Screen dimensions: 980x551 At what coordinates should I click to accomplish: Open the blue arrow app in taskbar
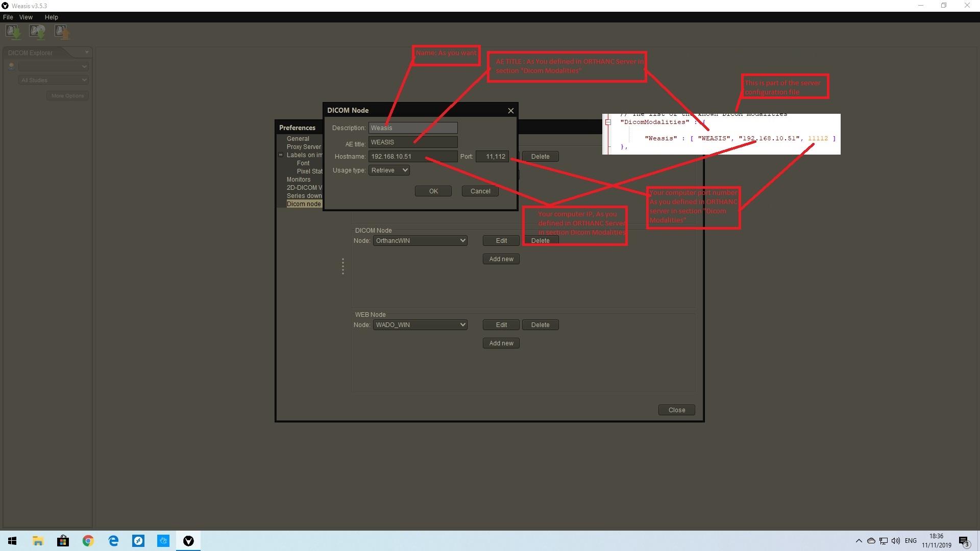tap(138, 541)
